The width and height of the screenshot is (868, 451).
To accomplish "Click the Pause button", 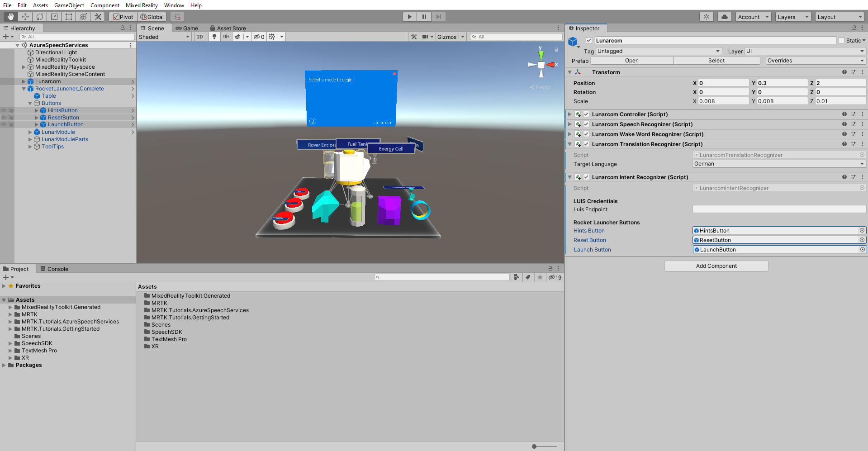I will (424, 17).
